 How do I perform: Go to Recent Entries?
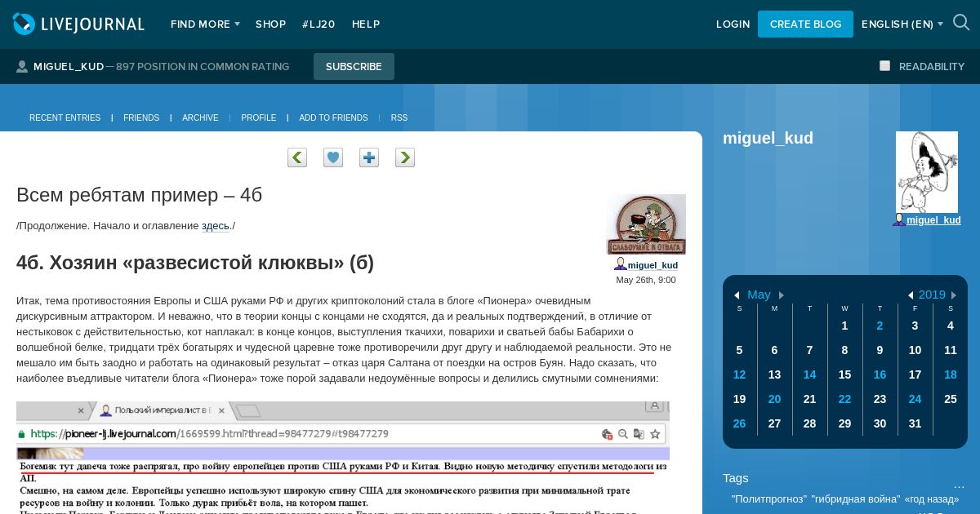[x=65, y=118]
